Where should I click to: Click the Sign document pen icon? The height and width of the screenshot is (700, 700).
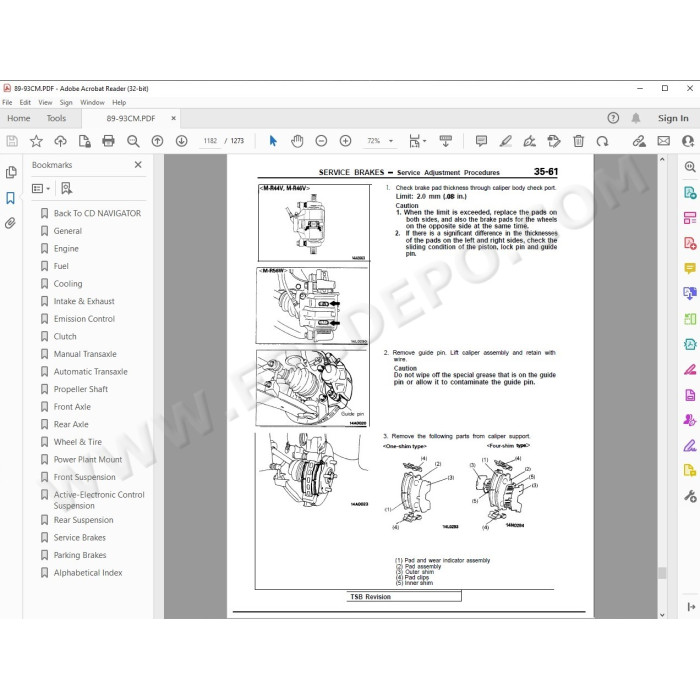529,142
